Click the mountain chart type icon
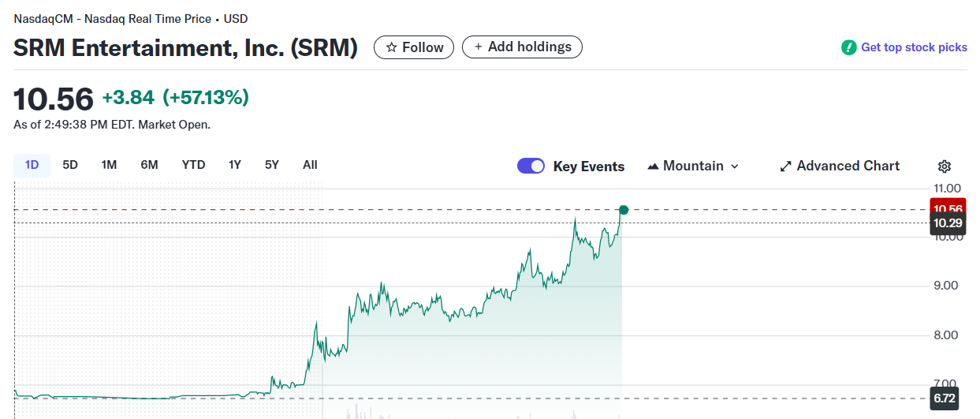This screenshot has height=419, width=980. tap(653, 166)
